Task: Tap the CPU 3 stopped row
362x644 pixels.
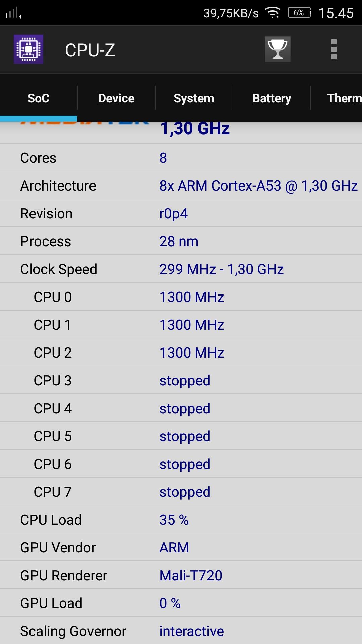Action: tap(181, 380)
